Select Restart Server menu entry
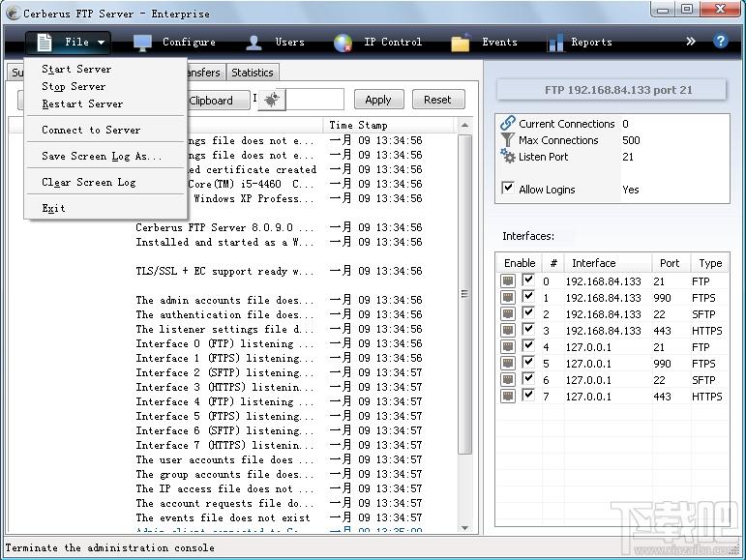 (104, 103)
